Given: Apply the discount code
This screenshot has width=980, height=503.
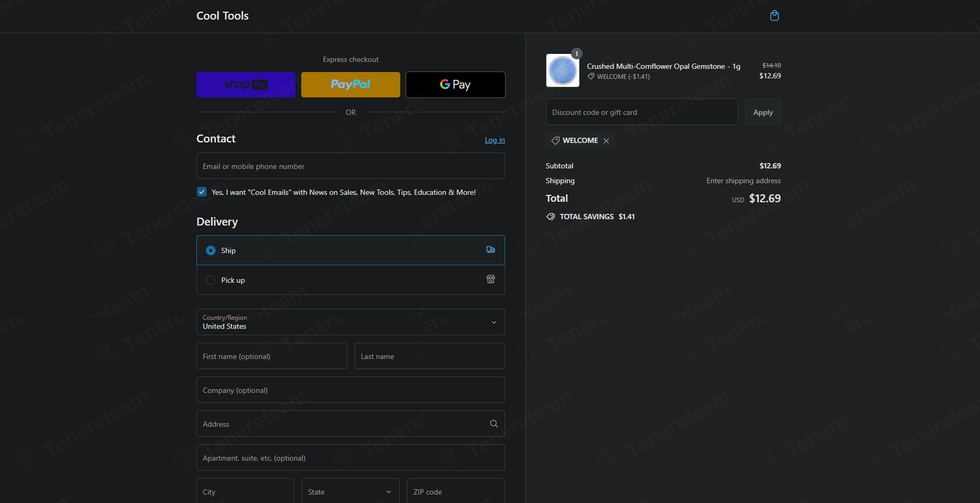Looking at the screenshot, I should click(x=762, y=112).
